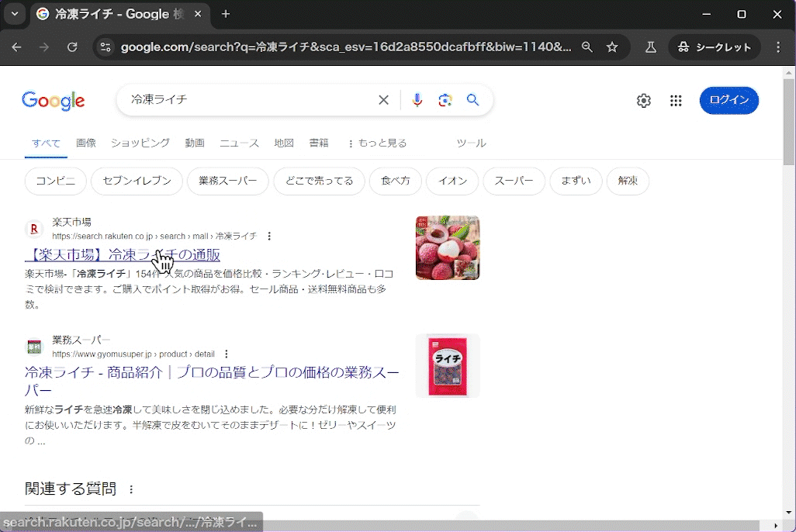
Task: Select the コンビニ filter chip
Action: tap(55, 181)
